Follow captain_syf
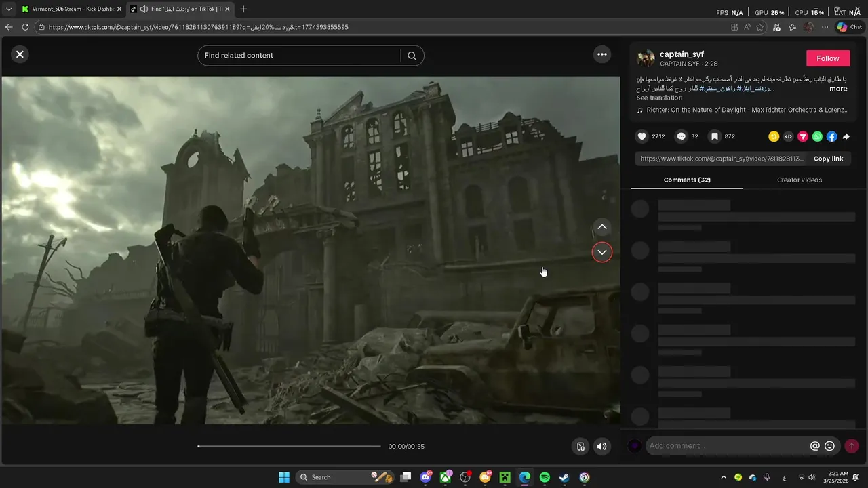Image resolution: width=868 pixels, height=488 pixels. point(827,58)
